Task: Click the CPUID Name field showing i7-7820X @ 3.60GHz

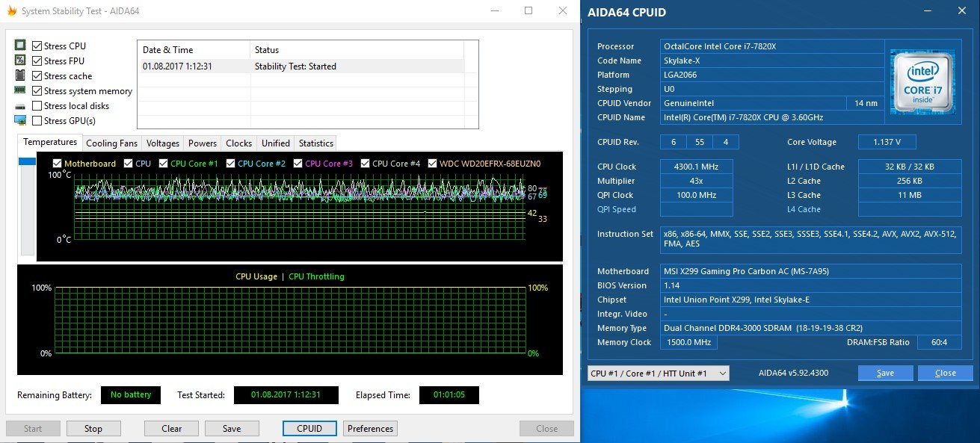Action: click(x=771, y=117)
